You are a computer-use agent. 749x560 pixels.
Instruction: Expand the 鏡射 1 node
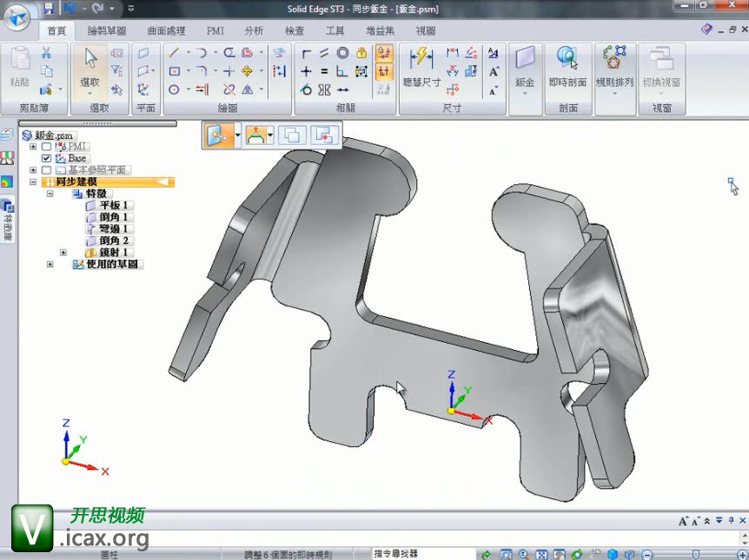tap(63, 252)
